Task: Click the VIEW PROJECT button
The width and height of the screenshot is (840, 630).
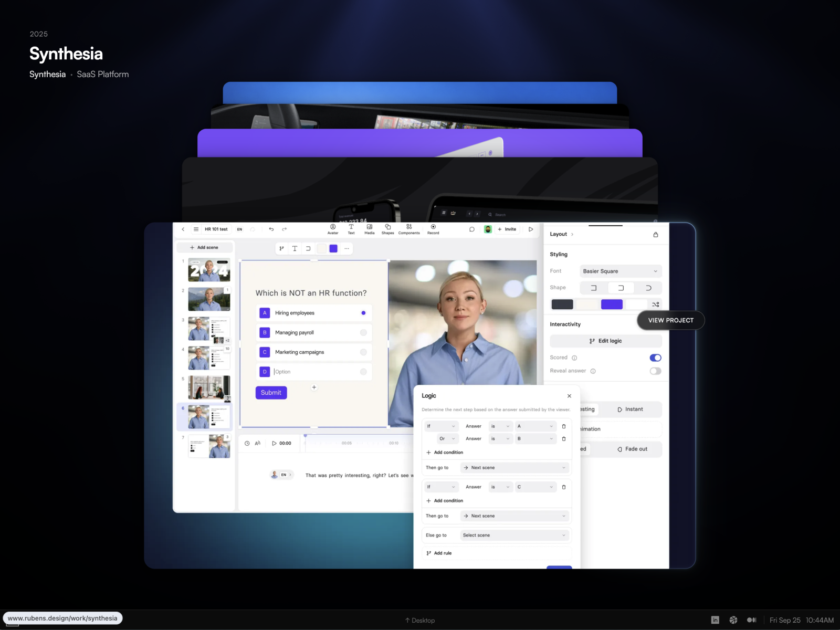Action: (671, 320)
